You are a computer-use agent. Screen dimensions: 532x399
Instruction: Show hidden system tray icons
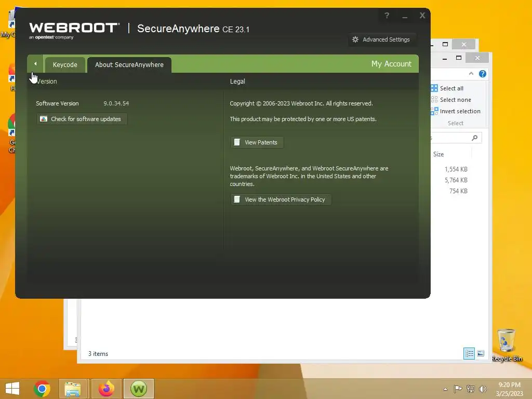[445, 389]
